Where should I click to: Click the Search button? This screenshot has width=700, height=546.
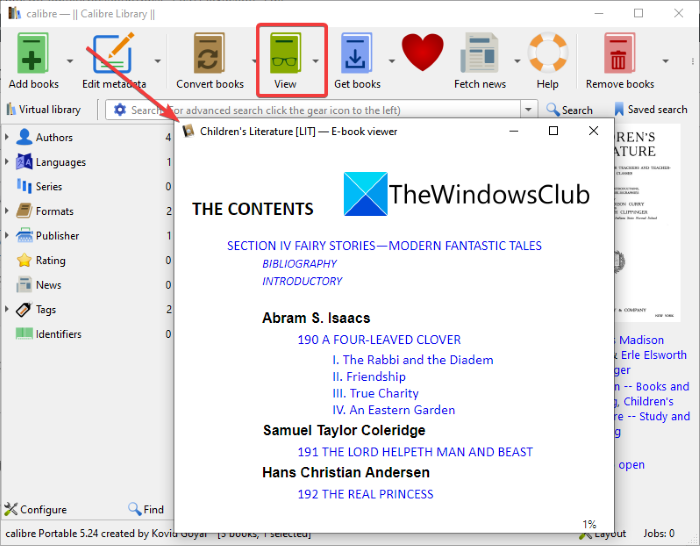[x=570, y=110]
